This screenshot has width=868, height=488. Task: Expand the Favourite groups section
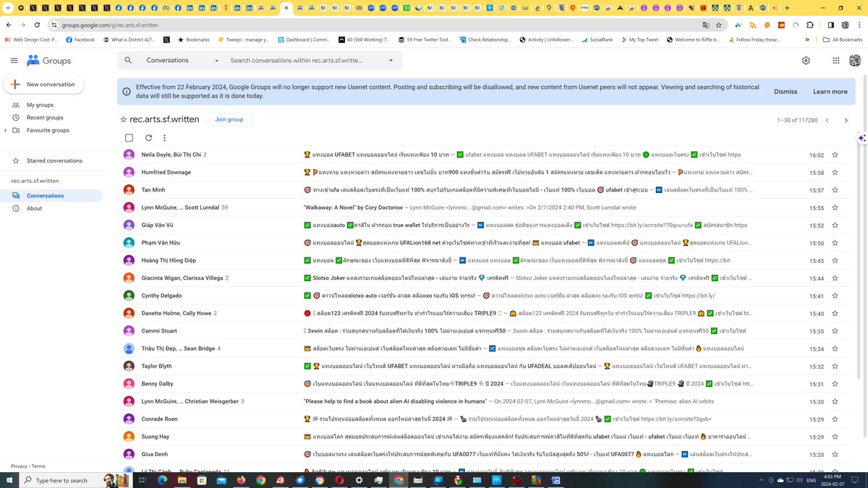click(x=6, y=130)
